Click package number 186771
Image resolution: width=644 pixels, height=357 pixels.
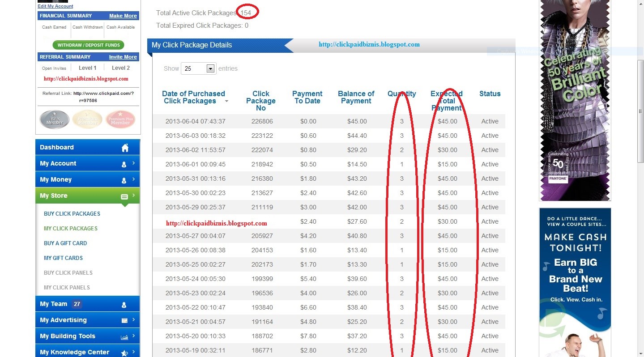pos(262,350)
